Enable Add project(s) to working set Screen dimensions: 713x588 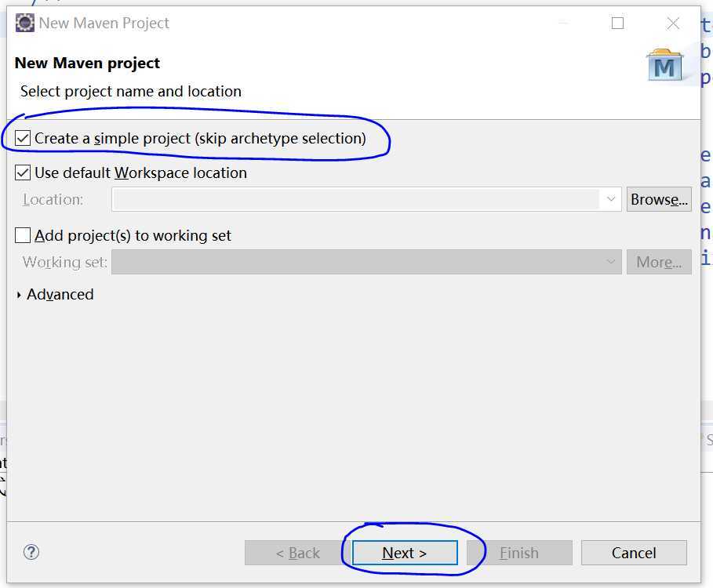(23, 235)
